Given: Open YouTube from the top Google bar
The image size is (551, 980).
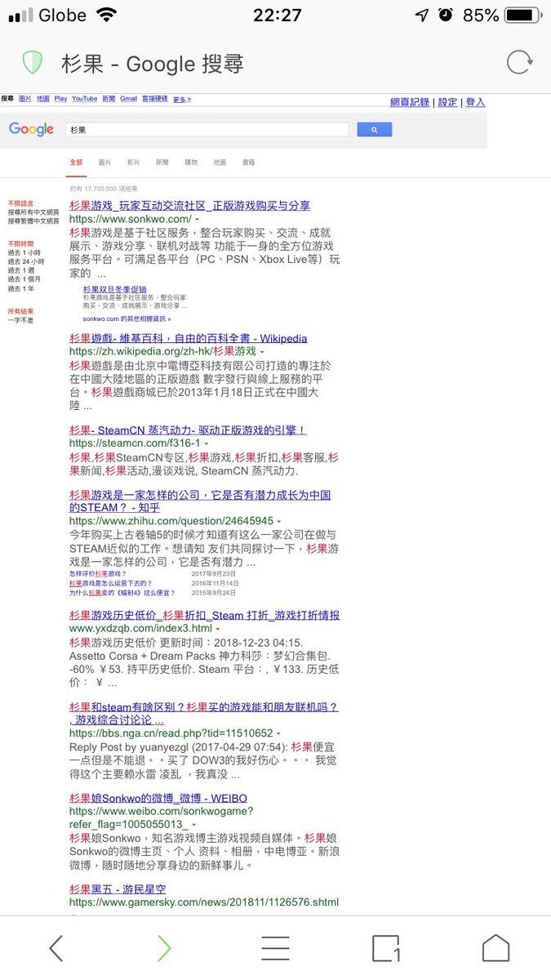Looking at the screenshot, I should [84, 99].
